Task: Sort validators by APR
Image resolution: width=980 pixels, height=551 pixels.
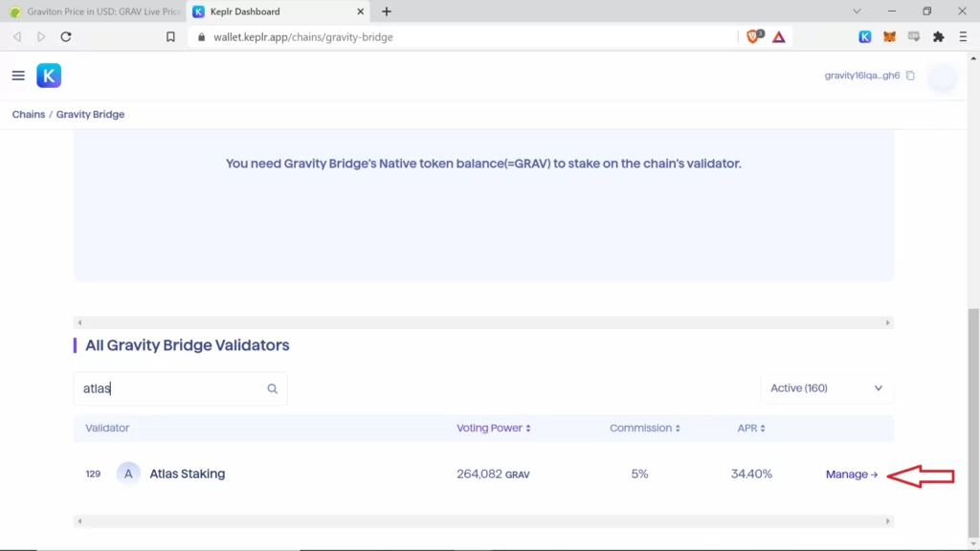Action: (x=750, y=428)
